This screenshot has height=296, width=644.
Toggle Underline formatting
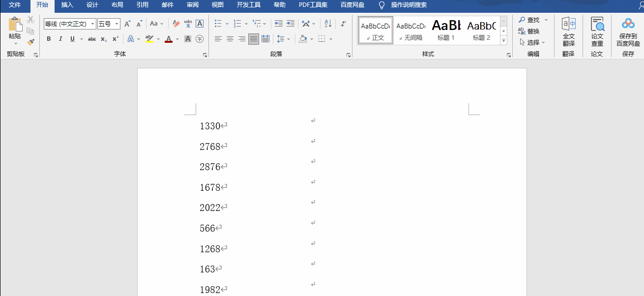72,39
